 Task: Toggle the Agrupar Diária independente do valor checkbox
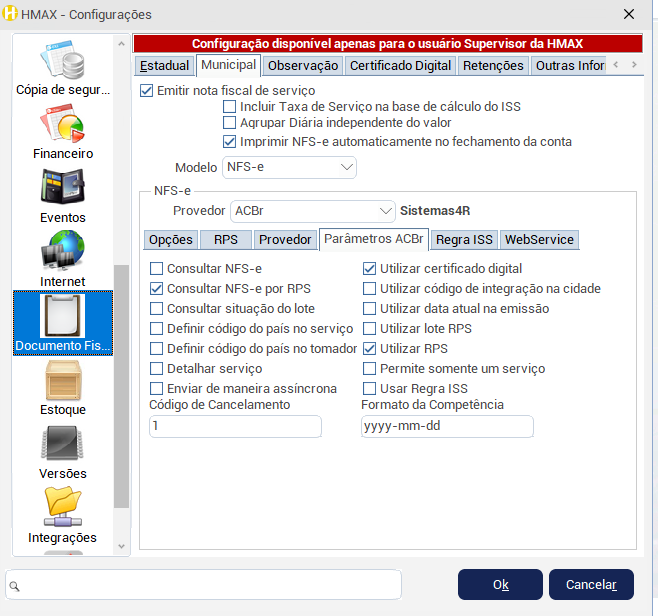tap(230, 123)
